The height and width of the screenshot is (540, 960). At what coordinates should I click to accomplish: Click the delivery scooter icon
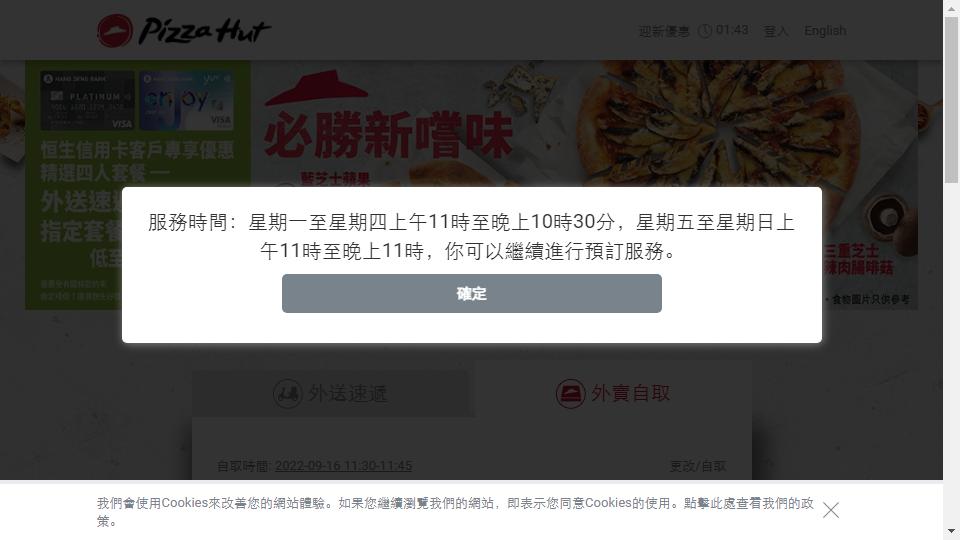287,394
